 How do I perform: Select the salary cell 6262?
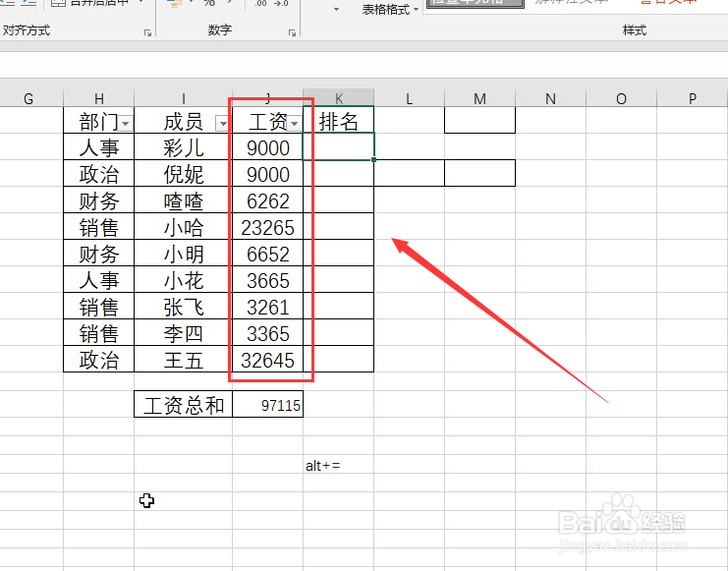click(x=268, y=200)
